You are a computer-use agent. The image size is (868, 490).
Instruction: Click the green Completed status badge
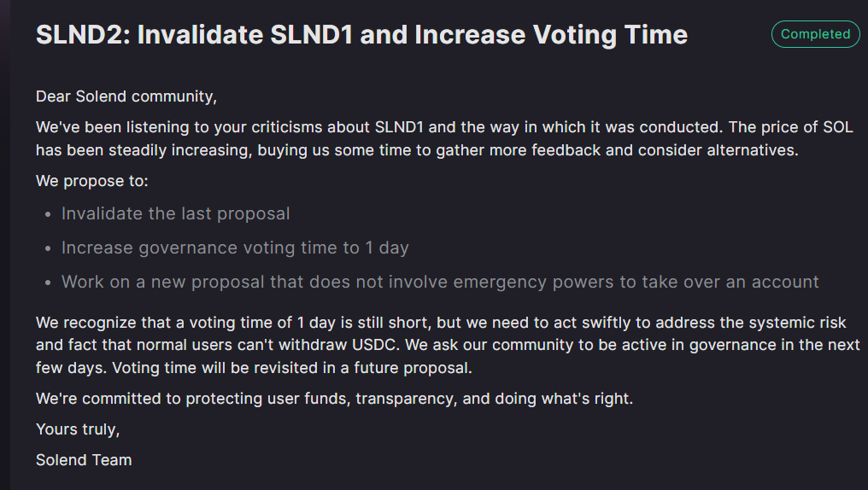click(815, 34)
